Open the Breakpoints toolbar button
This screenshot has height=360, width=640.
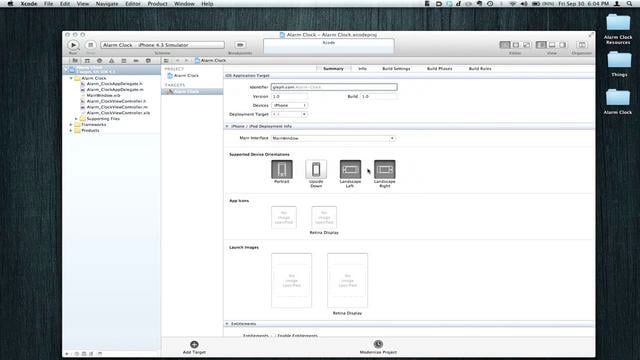point(240,45)
